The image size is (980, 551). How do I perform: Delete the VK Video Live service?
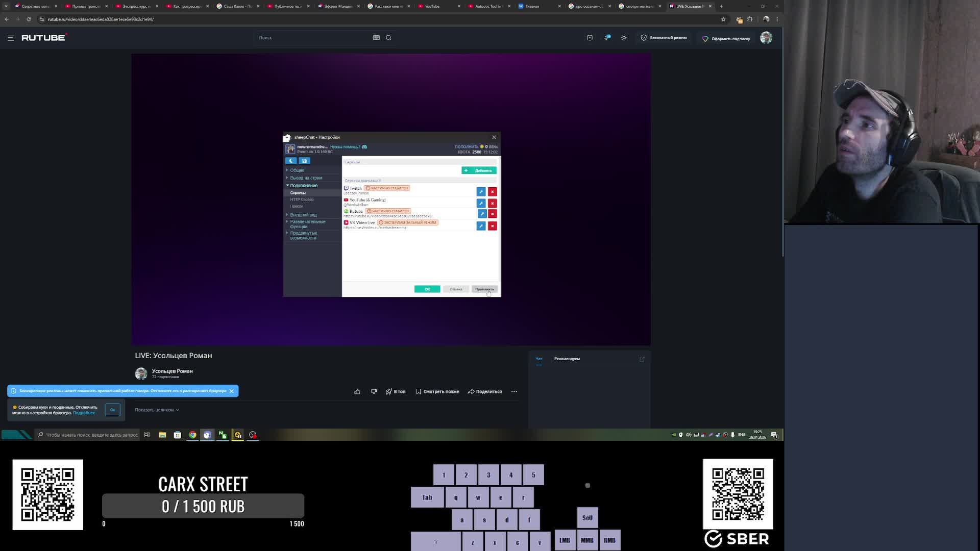(x=492, y=226)
